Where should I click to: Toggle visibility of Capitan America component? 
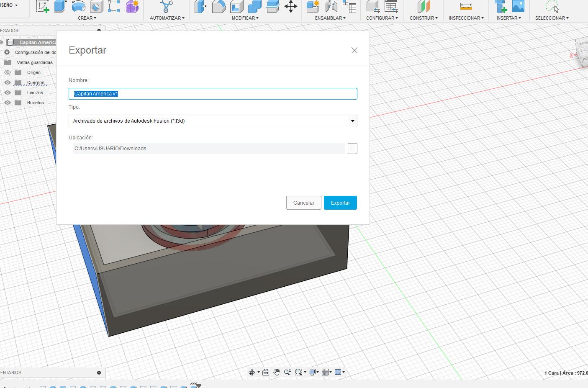(2, 42)
